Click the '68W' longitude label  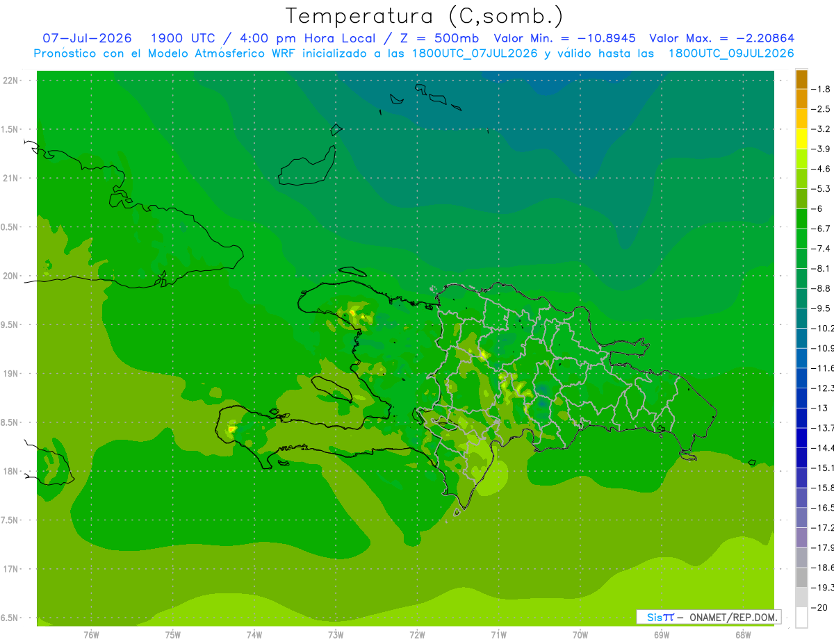pyautogui.click(x=743, y=635)
